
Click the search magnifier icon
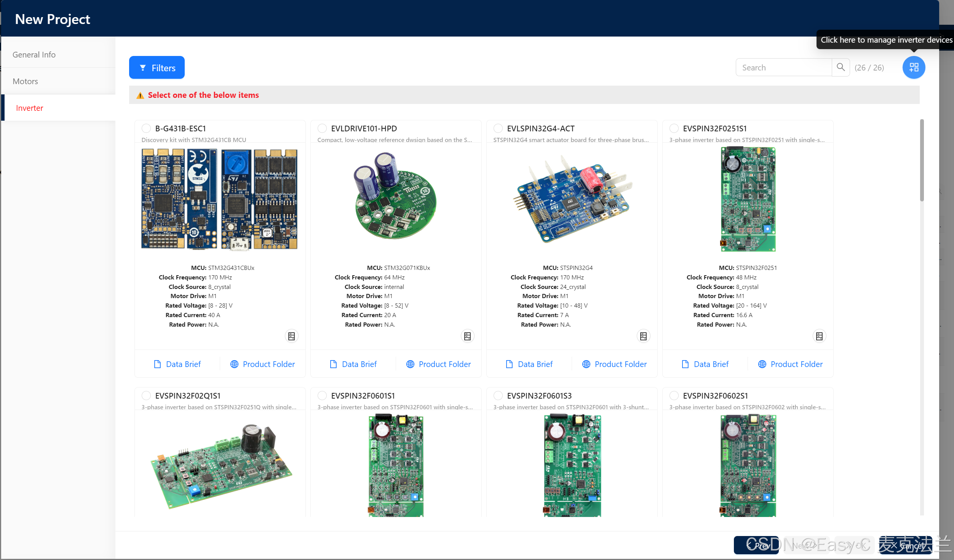(x=841, y=67)
